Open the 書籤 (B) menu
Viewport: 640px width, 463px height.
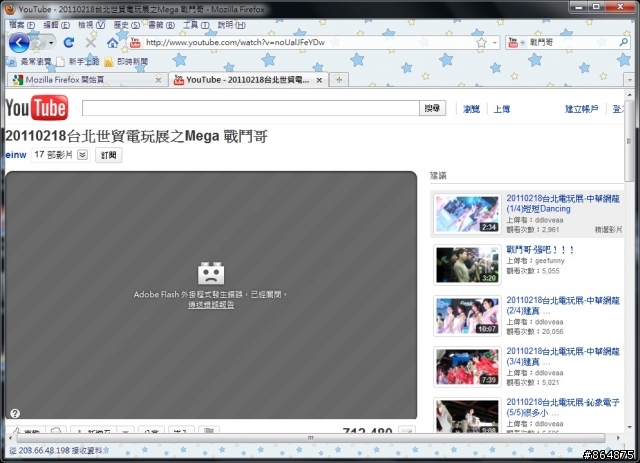161,25
